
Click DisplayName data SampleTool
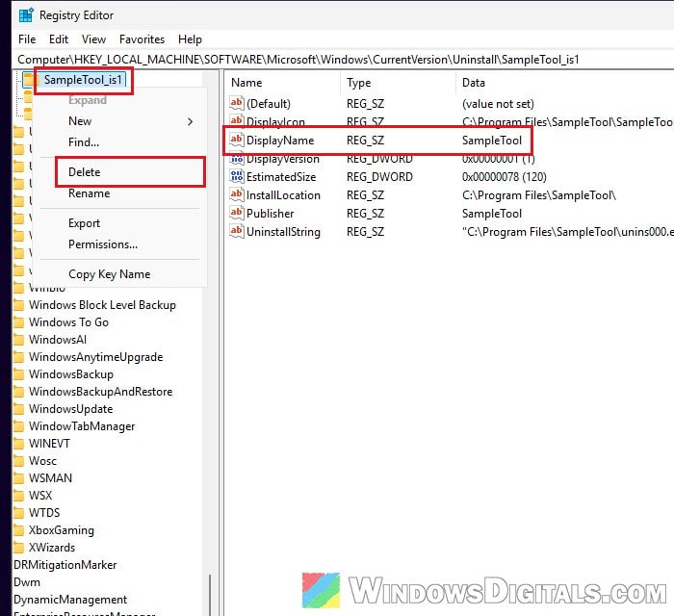coord(492,140)
